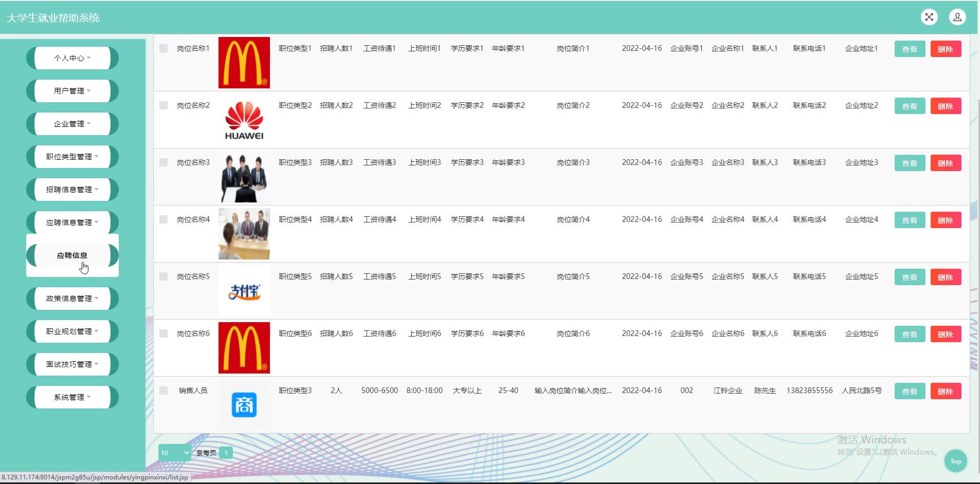The image size is (980, 484).
Task: Click 删除 for 销售人员 row
Action: click(946, 391)
